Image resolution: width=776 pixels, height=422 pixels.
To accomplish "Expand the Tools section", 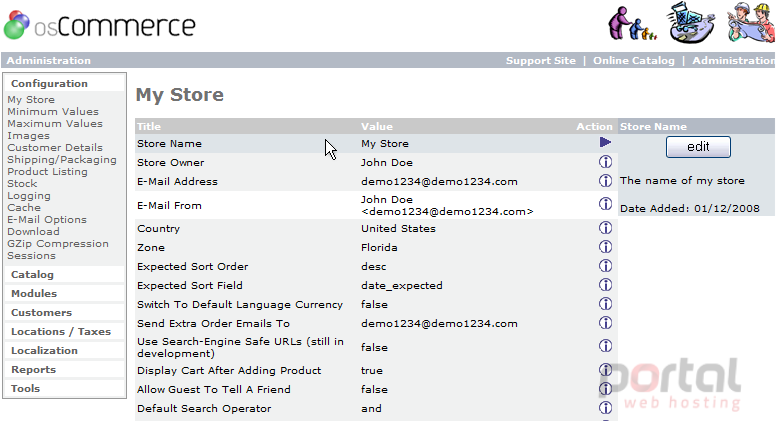I will (25, 388).
